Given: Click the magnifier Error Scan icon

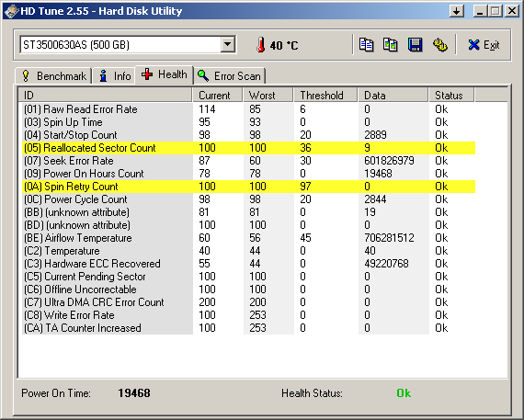Looking at the screenshot, I should click(x=203, y=75).
